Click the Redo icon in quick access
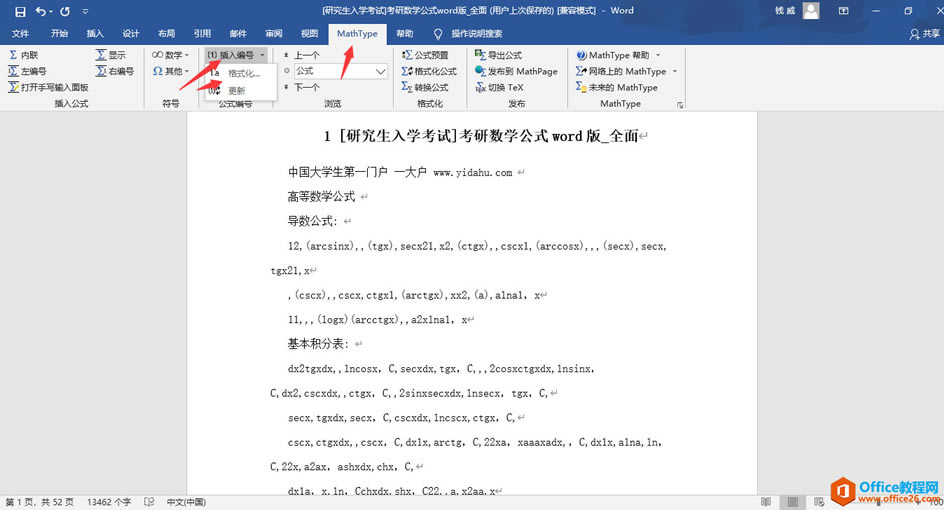This screenshot has width=944, height=510. click(65, 11)
